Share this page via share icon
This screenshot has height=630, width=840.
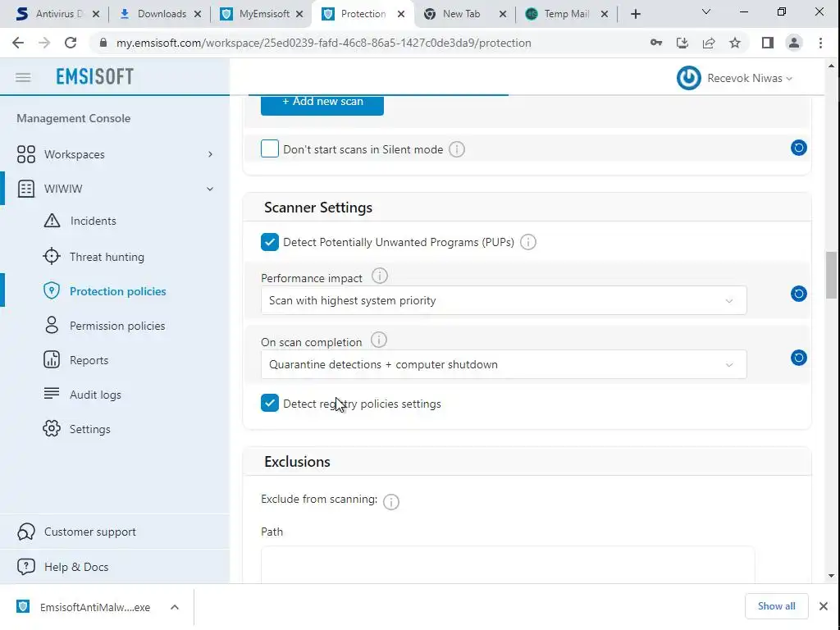coord(709,43)
